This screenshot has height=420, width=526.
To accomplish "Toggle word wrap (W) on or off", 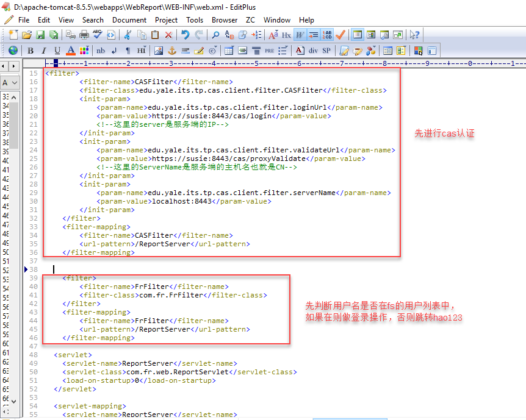I will point(300,35).
